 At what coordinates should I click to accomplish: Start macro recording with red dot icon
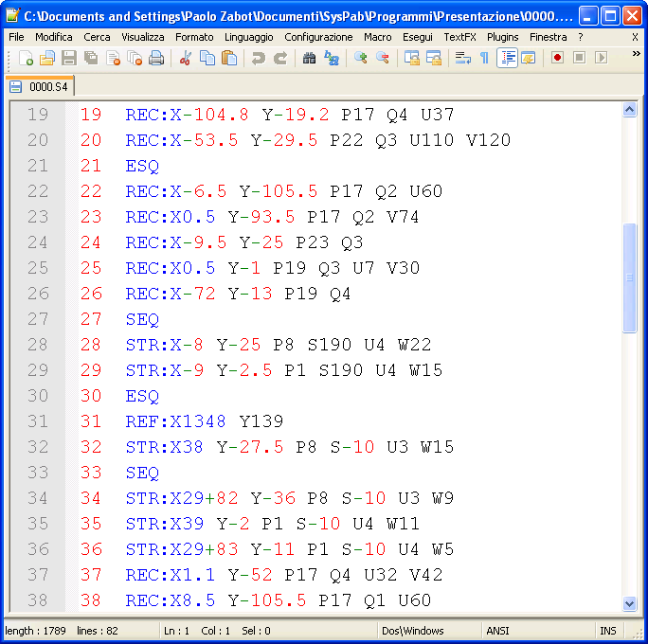(x=557, y=58)
